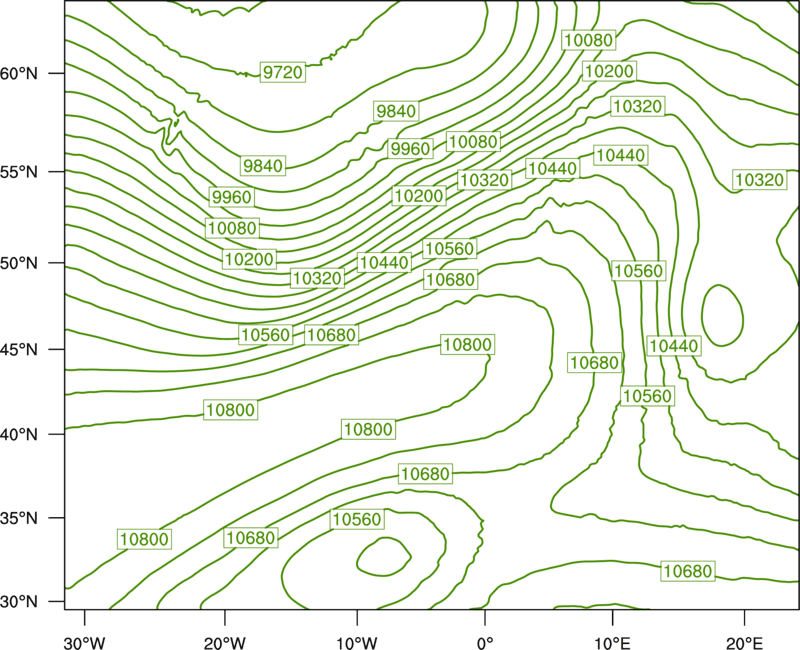Image resolution: width=800 pixels, height=650 pixels.
Task: Select the 10°E longitude axis label
Action: pos(612,642)
